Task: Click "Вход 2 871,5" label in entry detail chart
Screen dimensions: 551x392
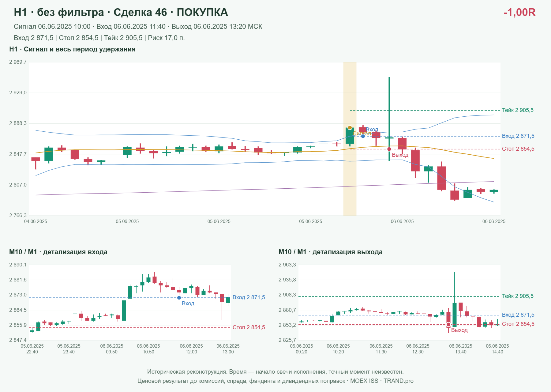Action: [249, 297]
